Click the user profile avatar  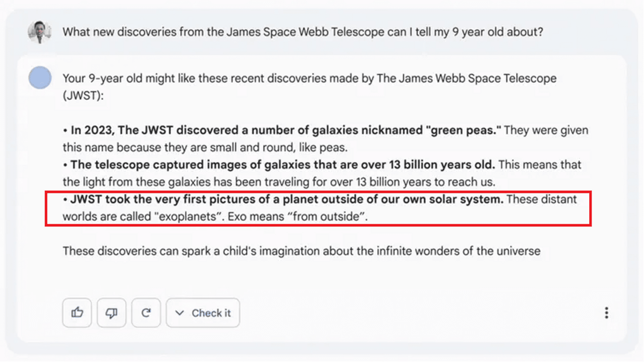click(40, 33)
